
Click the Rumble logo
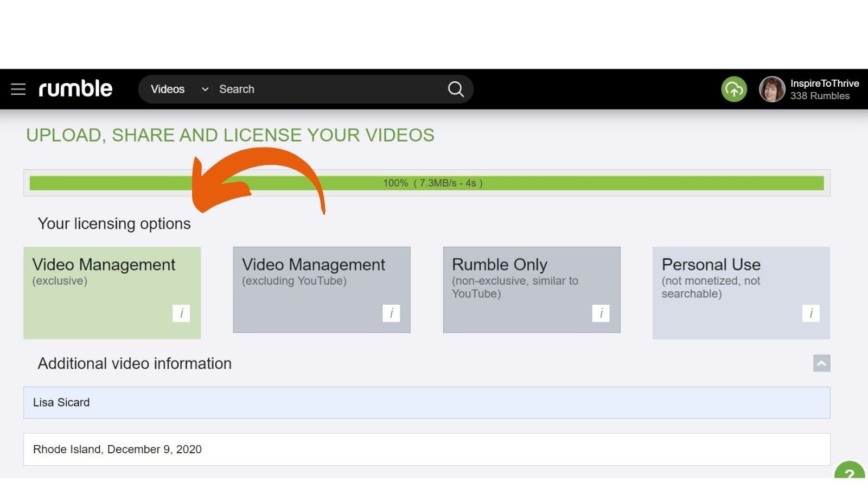(75, 88)
